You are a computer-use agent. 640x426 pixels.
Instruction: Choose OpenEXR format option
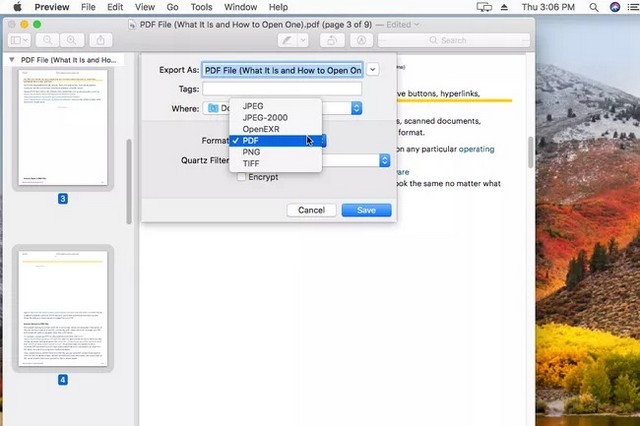coord(276,129)
